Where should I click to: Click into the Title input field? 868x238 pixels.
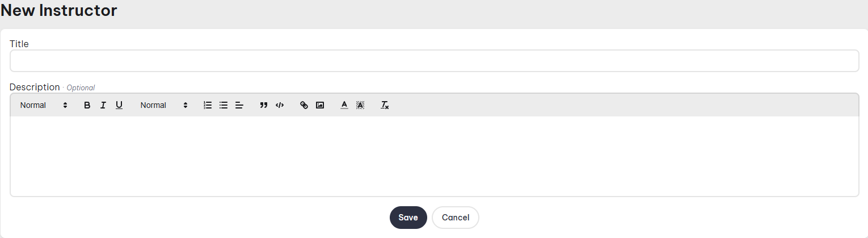pos(434,61)
